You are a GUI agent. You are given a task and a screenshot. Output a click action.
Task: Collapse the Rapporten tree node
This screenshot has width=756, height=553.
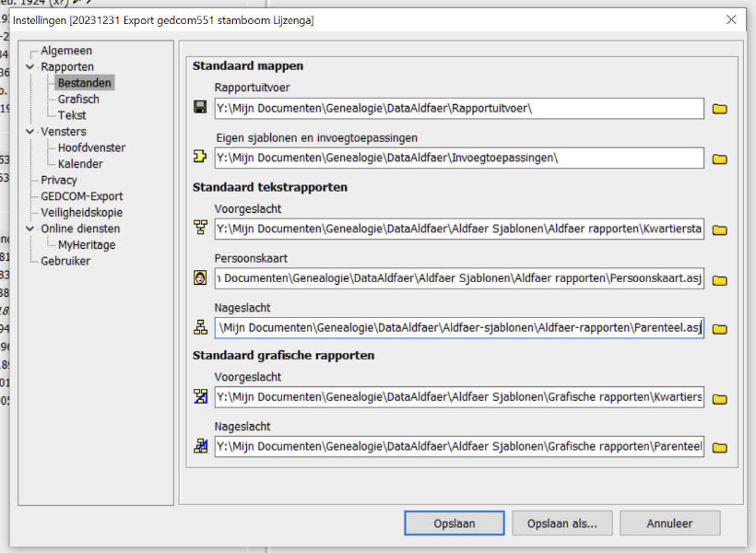click(x=30, y=67)
